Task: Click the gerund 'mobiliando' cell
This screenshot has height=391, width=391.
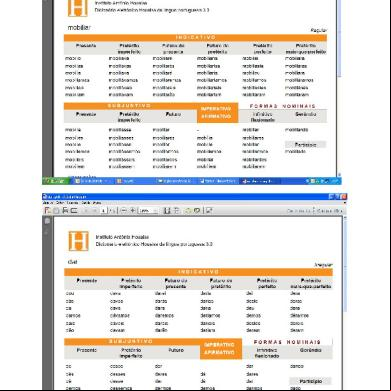Action: tap(296, 130)
